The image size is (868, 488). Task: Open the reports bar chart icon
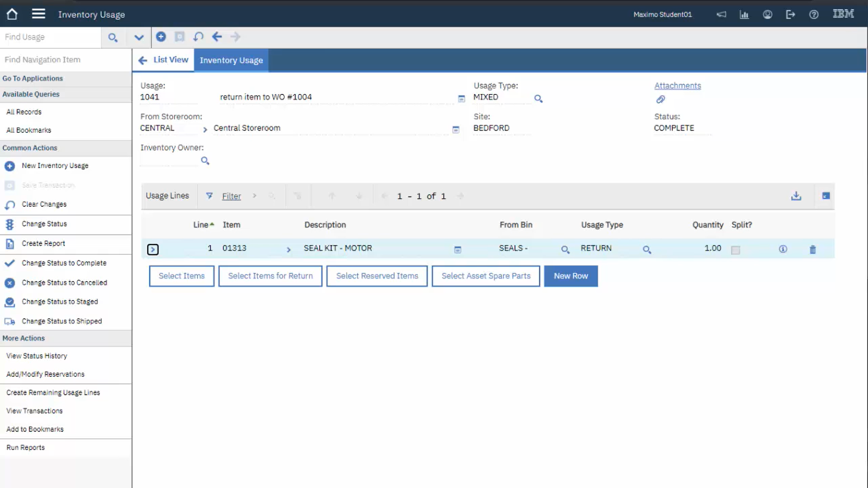point(744,14)
